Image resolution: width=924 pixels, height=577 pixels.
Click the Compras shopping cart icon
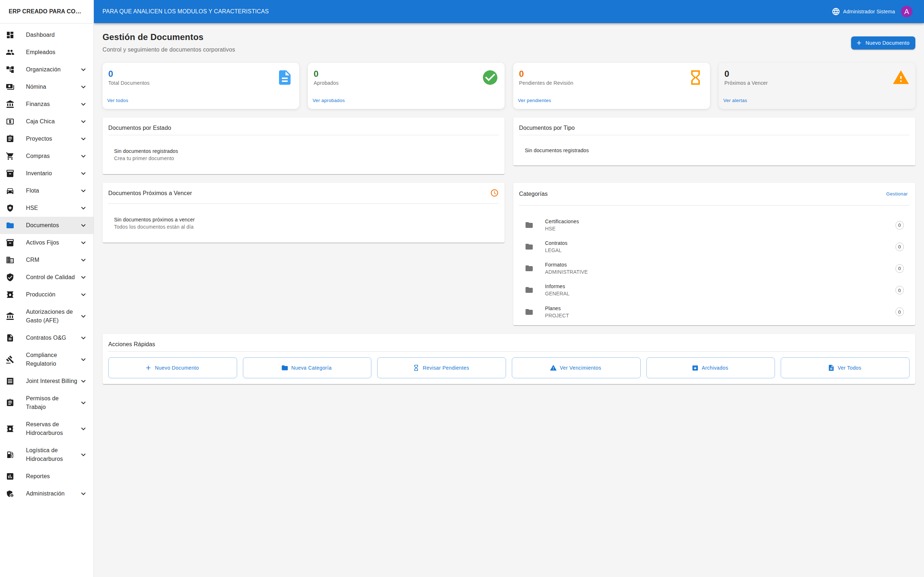click(x=10, y=156)
